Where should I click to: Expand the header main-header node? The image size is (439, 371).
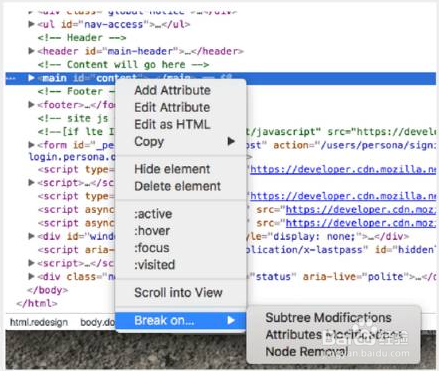pyautogui.click(x=31, y=51)
